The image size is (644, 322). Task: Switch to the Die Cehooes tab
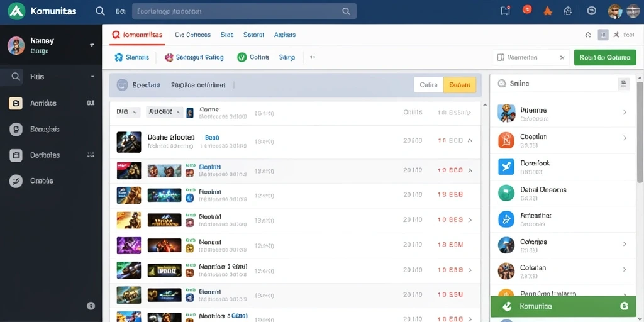click(x=192, y=35)
